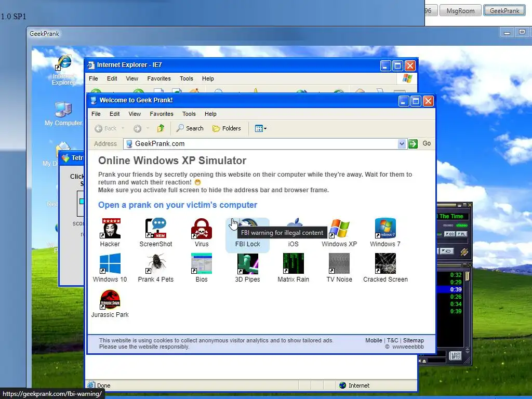Open the Virus prank icon
The image size is (532, 399).
tap(202, 232)
